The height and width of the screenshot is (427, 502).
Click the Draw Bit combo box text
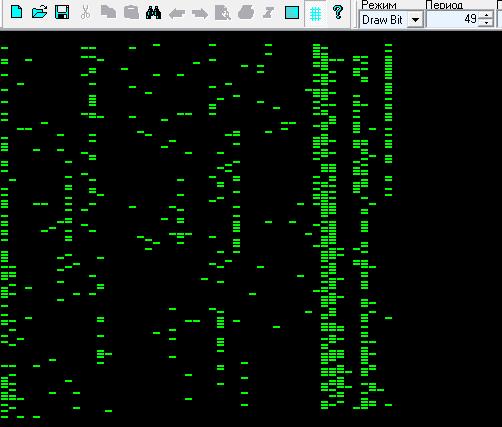(382, 20)
